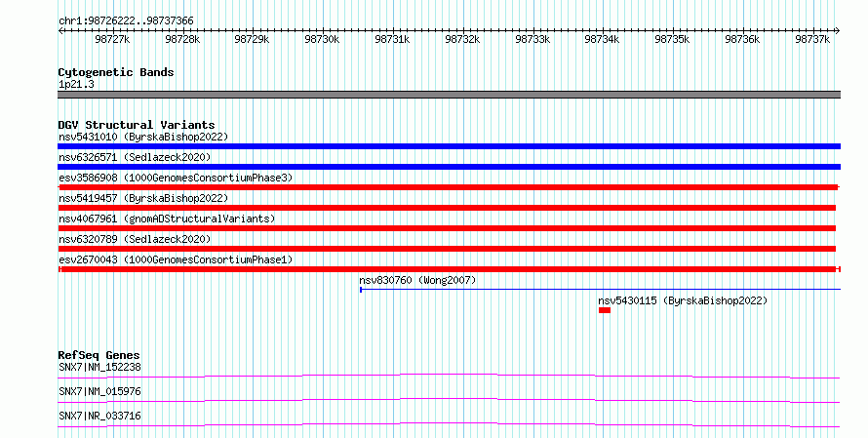Select the blue bar for nsv6326571
The width and height of the screenshot is (868, 438).
point(449,167)
